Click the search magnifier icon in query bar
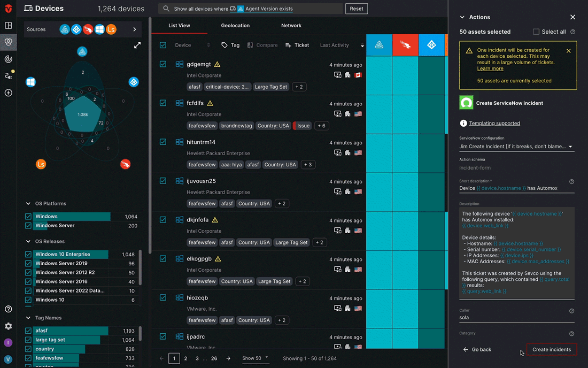This screenshot has width=588, height=368. [x=166, y=8]
